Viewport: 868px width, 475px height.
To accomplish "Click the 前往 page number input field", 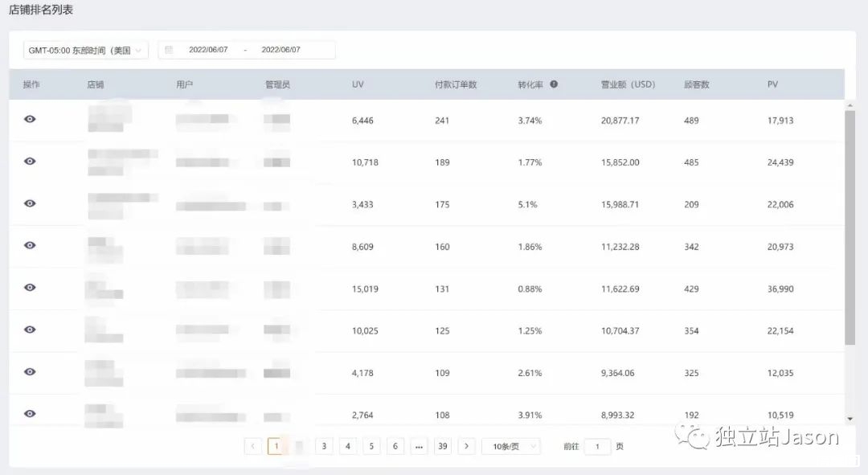I will 597,446.
